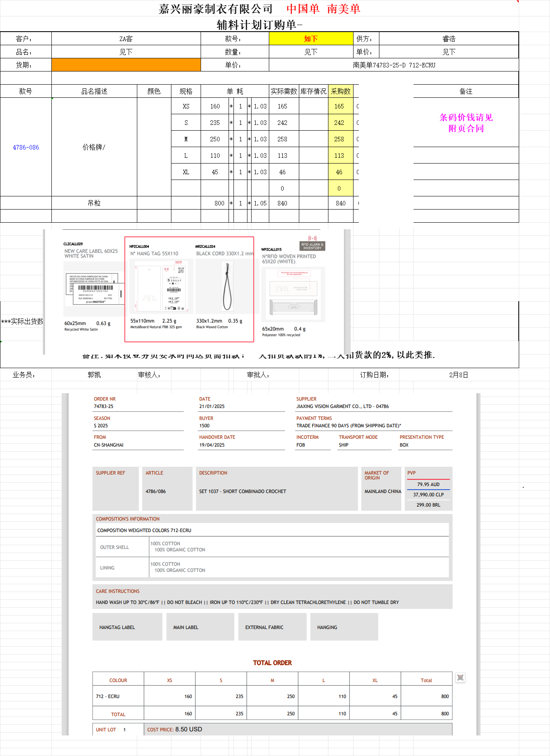Screen dimensions: 550x756
Task: Click the RFID woven label image
Action: (x=293, y=294)
